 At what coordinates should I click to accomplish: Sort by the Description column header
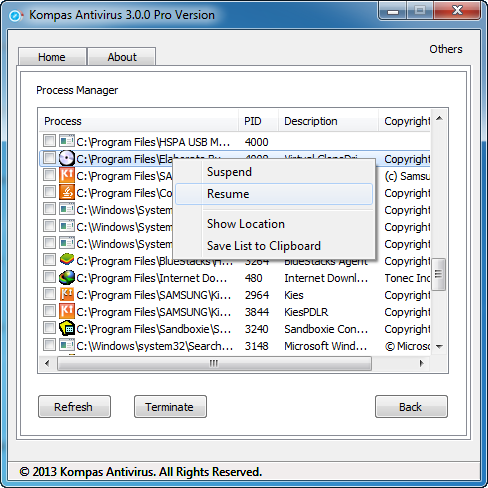(328, 121)
